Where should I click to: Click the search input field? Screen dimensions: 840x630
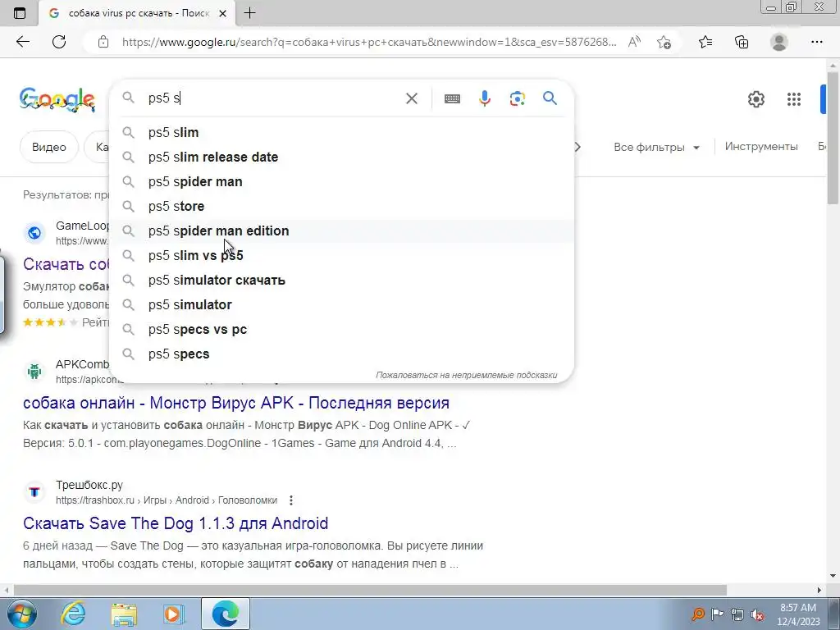(x=273, y=98)
